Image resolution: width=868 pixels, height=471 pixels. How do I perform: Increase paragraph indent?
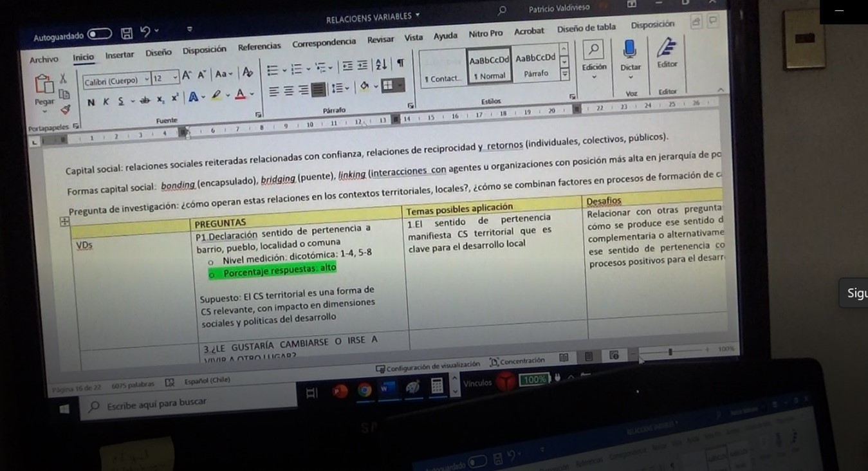363,65
